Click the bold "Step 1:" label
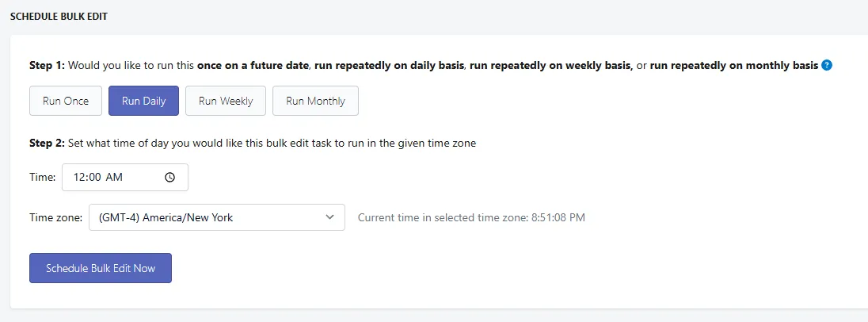The image size is (868, 322). pos(47,65)
